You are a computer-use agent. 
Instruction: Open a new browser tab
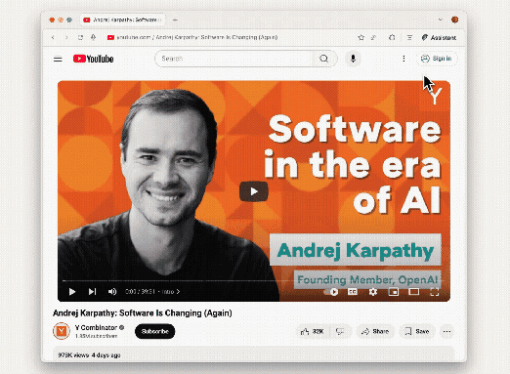pos(175,20)
